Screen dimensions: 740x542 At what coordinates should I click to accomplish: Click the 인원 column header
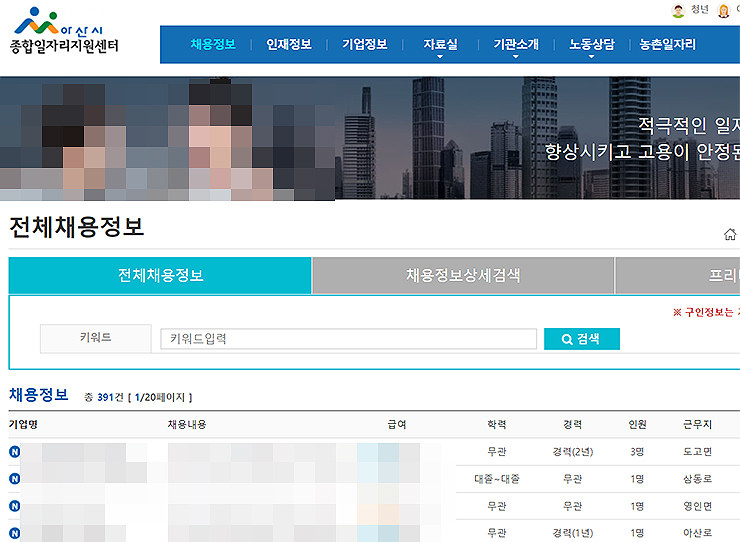[x=637, y=424]
